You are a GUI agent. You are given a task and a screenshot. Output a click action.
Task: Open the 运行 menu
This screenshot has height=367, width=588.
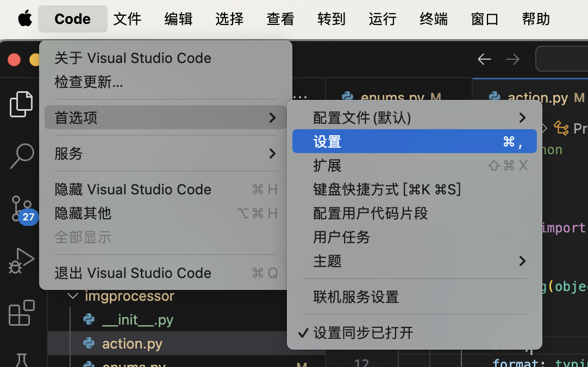382,18
